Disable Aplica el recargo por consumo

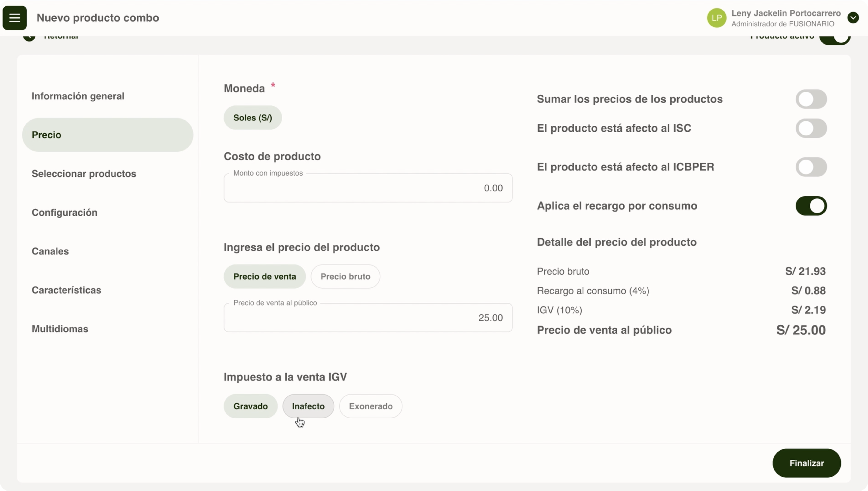click(811, 206)
